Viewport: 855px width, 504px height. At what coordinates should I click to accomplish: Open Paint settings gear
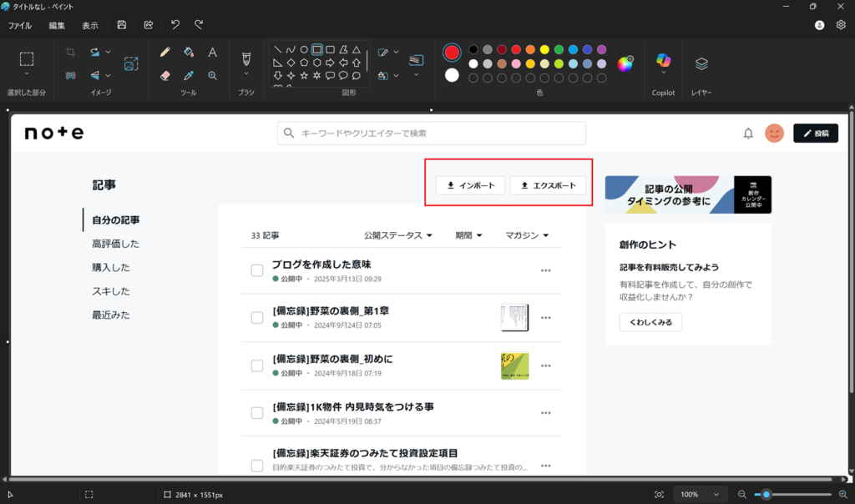(841, 25)
